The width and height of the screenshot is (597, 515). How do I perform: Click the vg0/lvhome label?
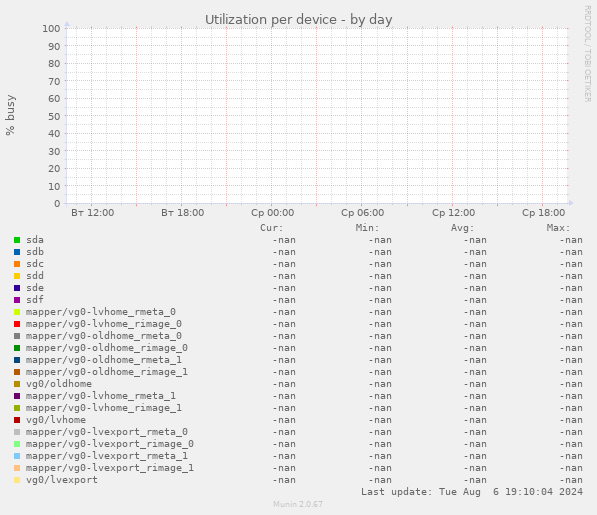56,420
